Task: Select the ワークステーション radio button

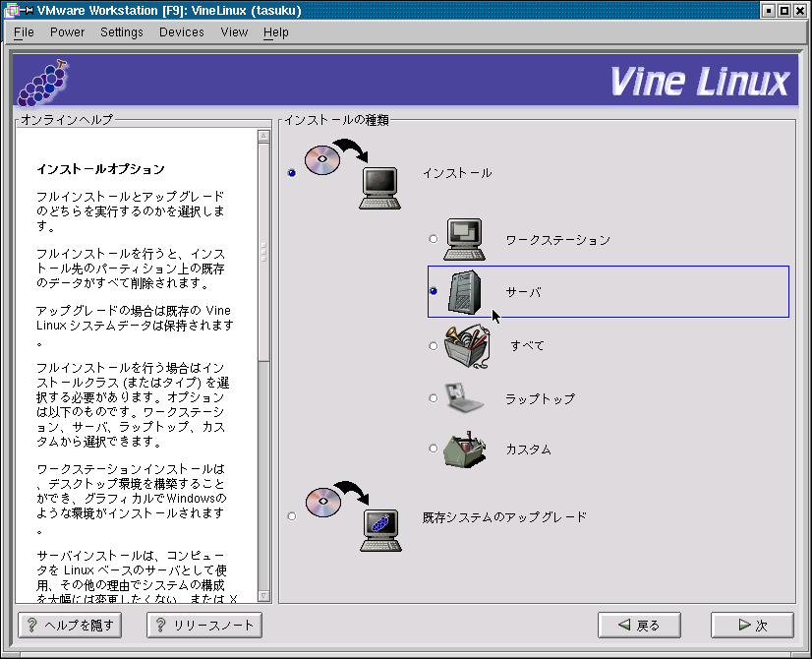Action: tap(434, 239)
